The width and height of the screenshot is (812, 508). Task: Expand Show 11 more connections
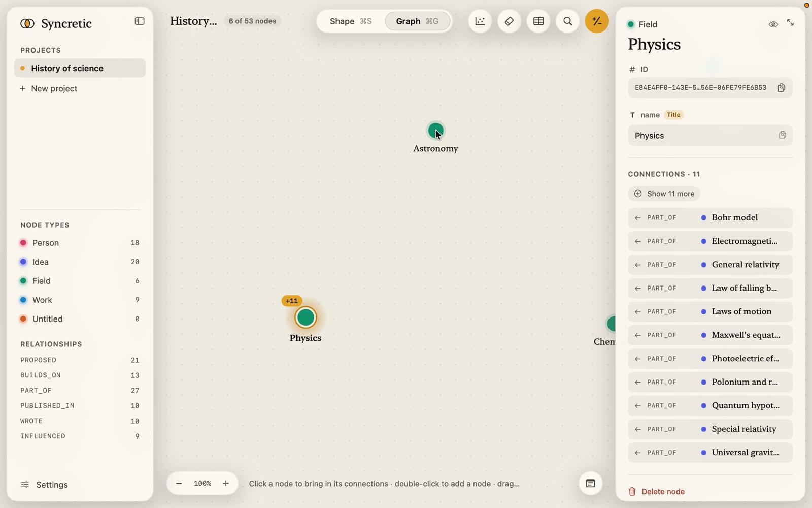[x=664, y=194]
